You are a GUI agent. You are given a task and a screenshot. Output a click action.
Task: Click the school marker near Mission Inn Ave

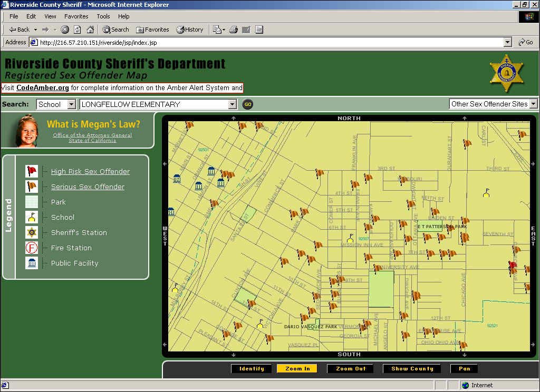coord(350,238)
